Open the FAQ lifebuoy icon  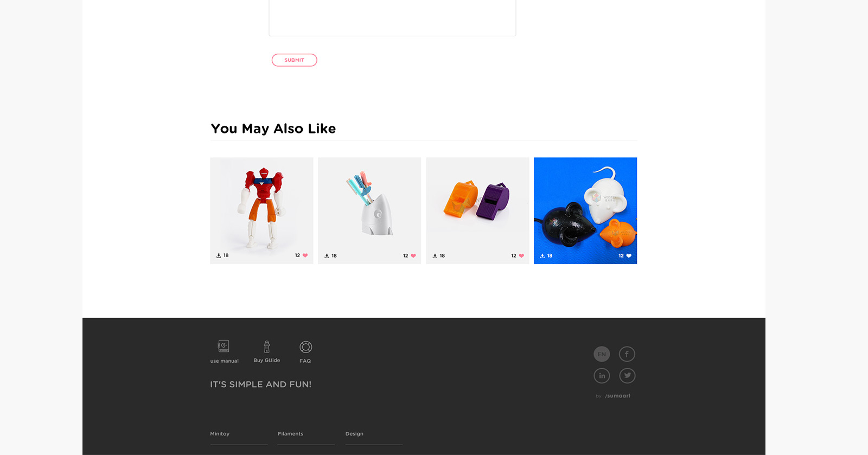coord(306,347)
